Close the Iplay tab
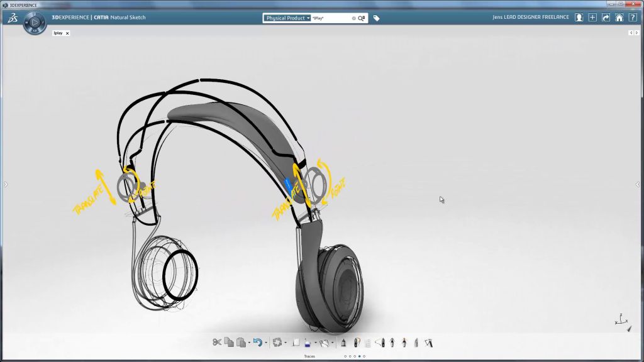This screenshot has width=644, height=362. 67,33
